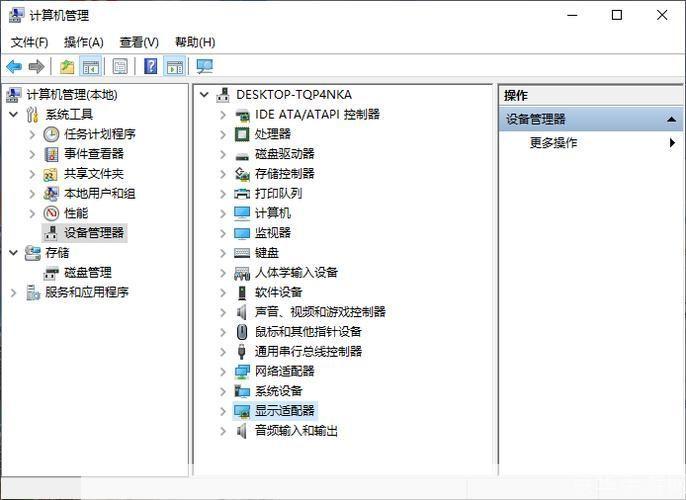Screen dimensions: 686x500
Task: Click the back arrow toolbar icon
Action: [14, 66]
